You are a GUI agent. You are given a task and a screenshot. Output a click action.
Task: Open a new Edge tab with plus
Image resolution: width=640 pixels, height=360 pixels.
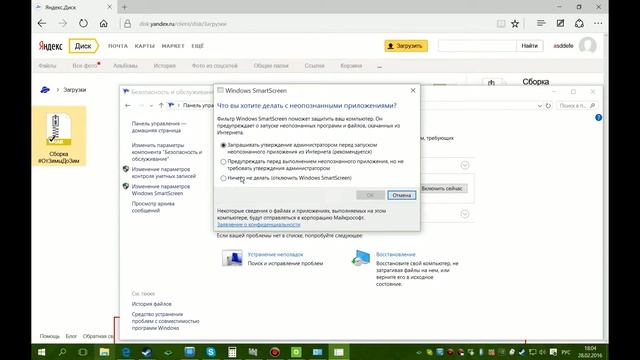tap(124, 7)
